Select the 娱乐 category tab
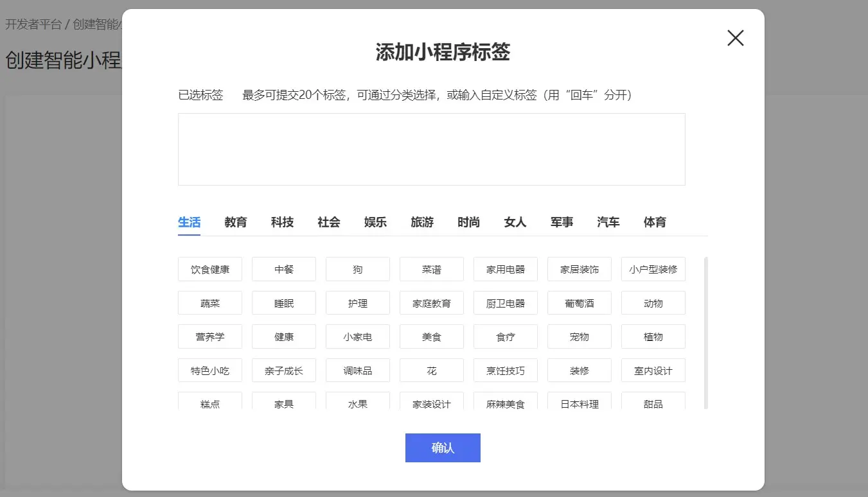The image size is (868, 497). [x=375, y=222]
